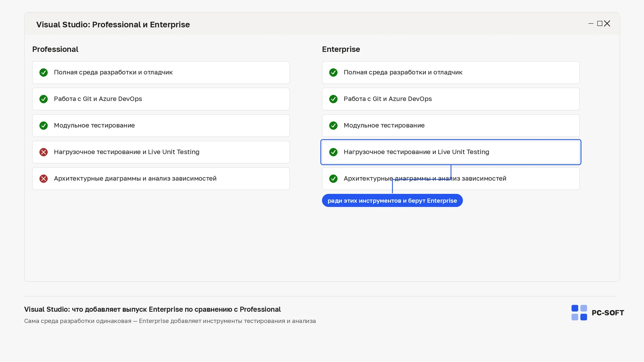Click green check beside Enterprise Git и Azure DevOps
This screenshot has height=362, width=644.
point(333,99)
